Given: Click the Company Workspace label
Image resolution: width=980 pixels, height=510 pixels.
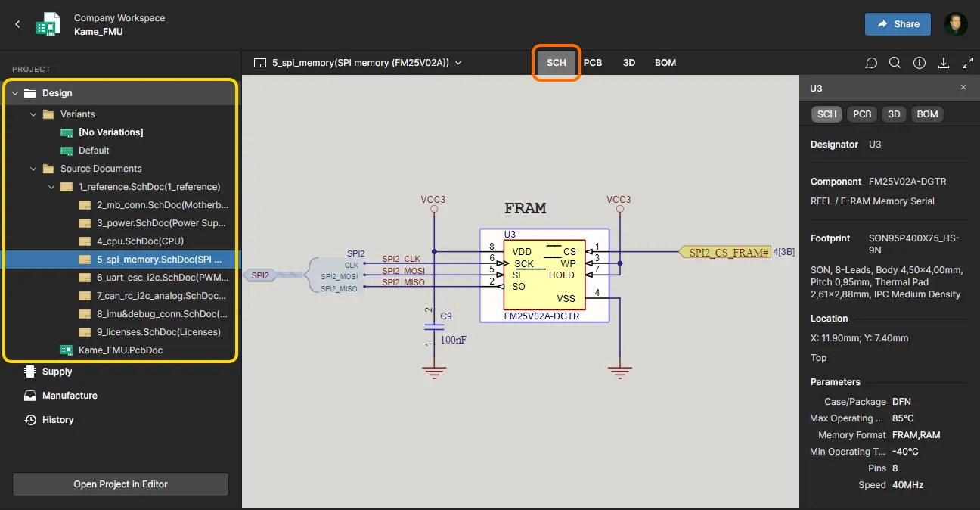Looking at the screenshot, I should coord(119,18).
